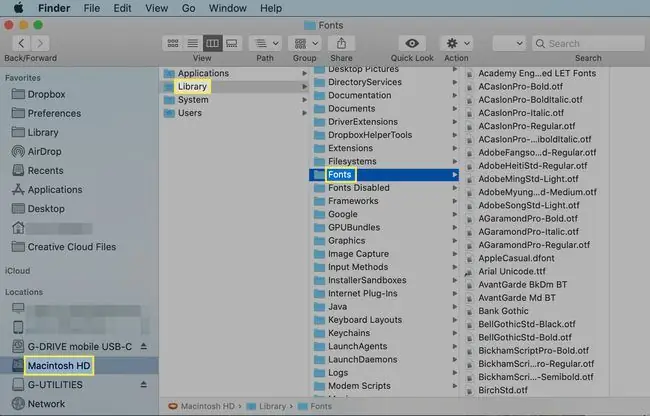Open the Action gear menu
This screenshot has width=650, height=416.
pos(457,43)
